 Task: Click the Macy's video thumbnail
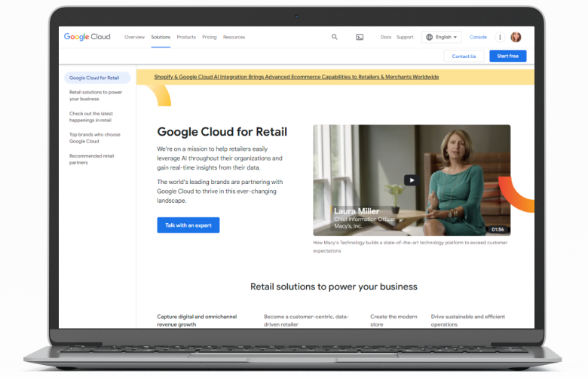pos(412,180)
